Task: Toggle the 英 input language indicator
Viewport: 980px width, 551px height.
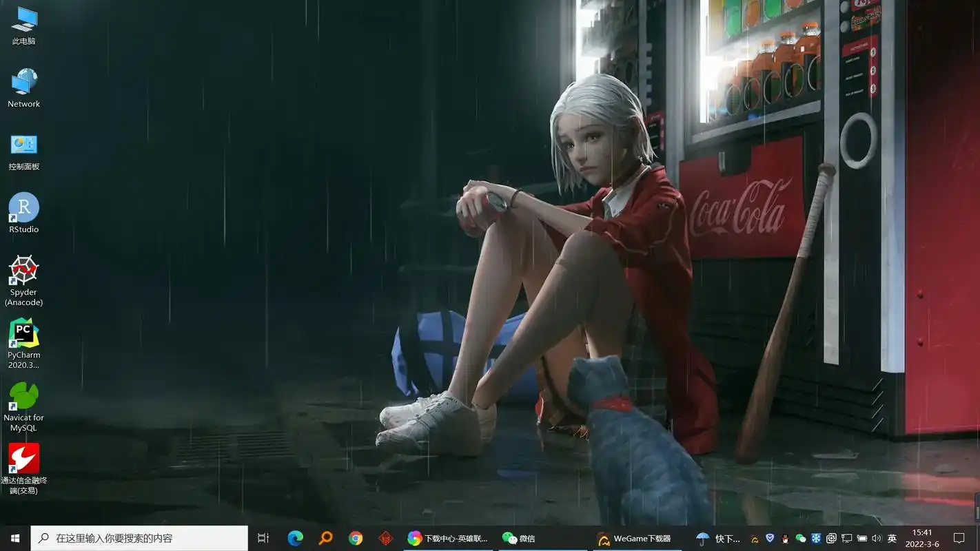Action: [892, 538]
